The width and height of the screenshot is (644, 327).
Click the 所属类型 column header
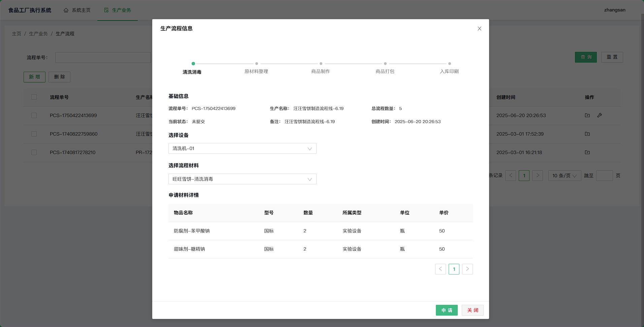click(352, 213)
